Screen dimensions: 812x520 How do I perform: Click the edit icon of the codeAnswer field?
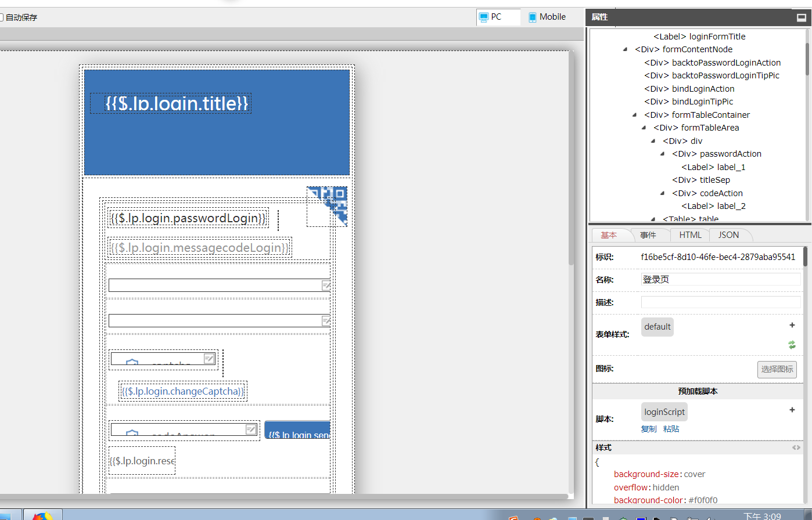click(251, 429)
